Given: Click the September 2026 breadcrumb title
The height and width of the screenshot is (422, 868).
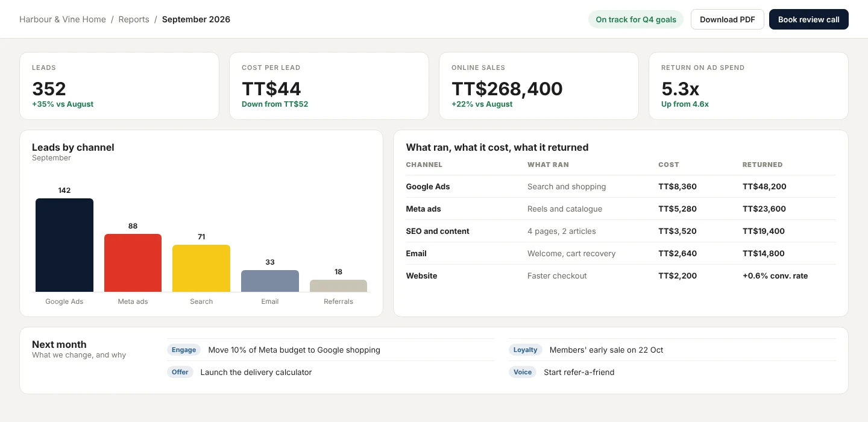Looking at the screenshot, I should pyautogui.click(x=196, y=19).
